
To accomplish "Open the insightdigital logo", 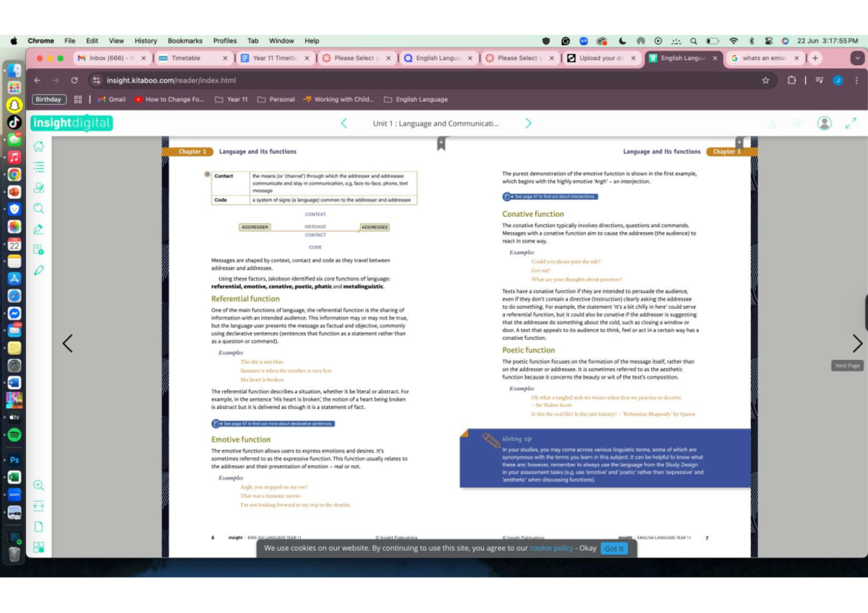I will coord(71,123).
